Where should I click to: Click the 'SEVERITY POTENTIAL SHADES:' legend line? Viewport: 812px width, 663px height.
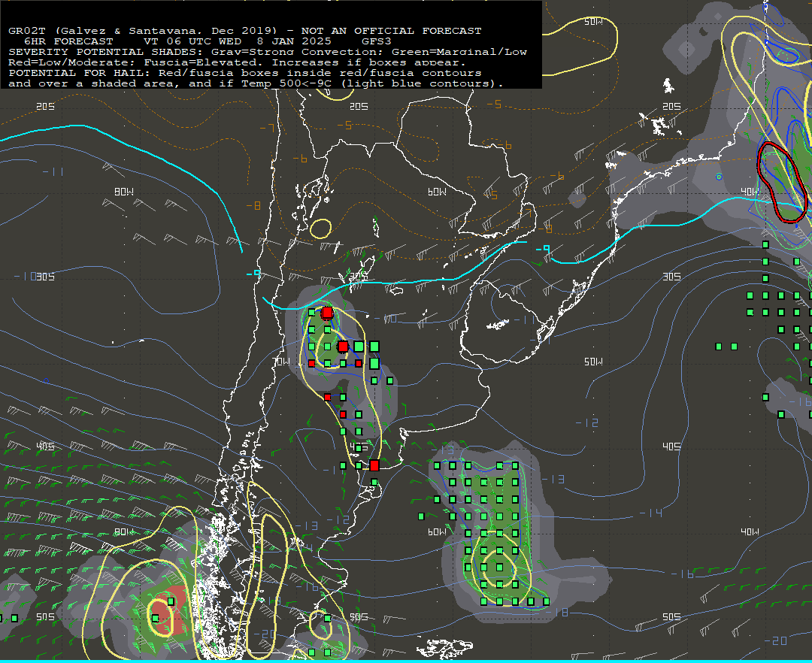click(108, 52)
